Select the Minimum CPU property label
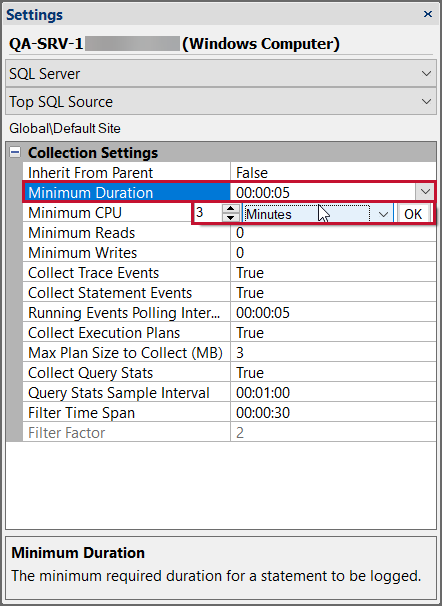This screenshot has width=442, height=606. (x=75, y=213)
